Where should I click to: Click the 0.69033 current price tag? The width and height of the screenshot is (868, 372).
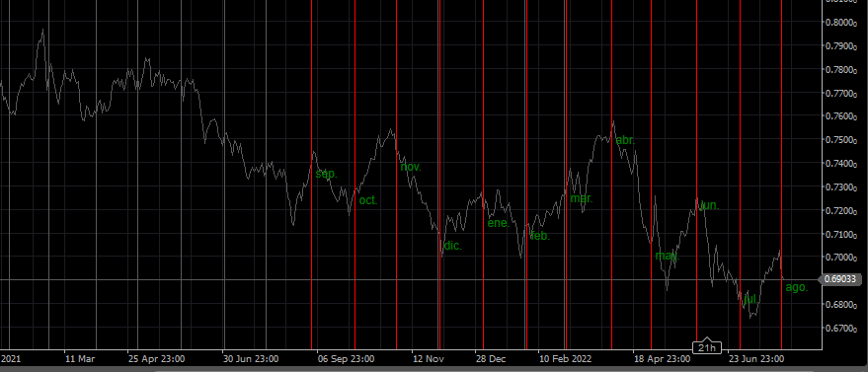[839, 279]
